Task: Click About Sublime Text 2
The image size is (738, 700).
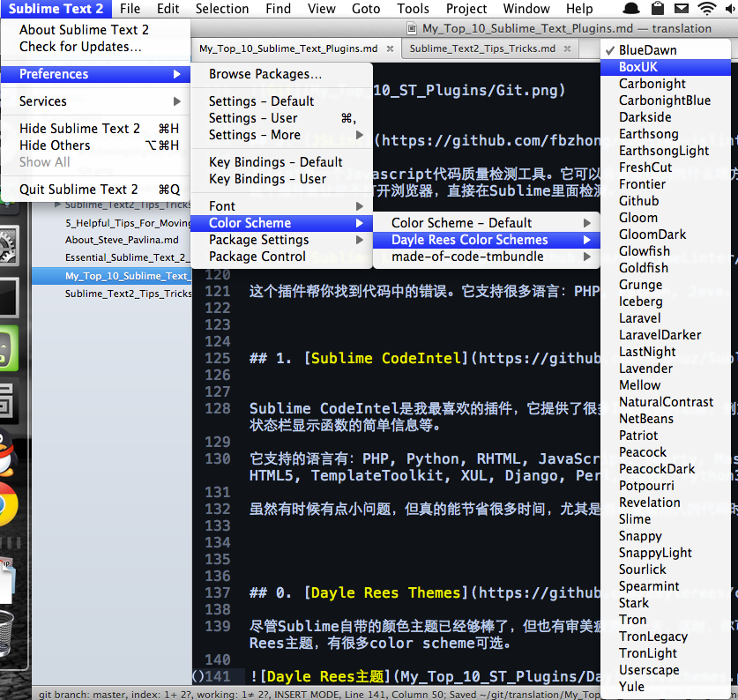Action: pos(95,30)
